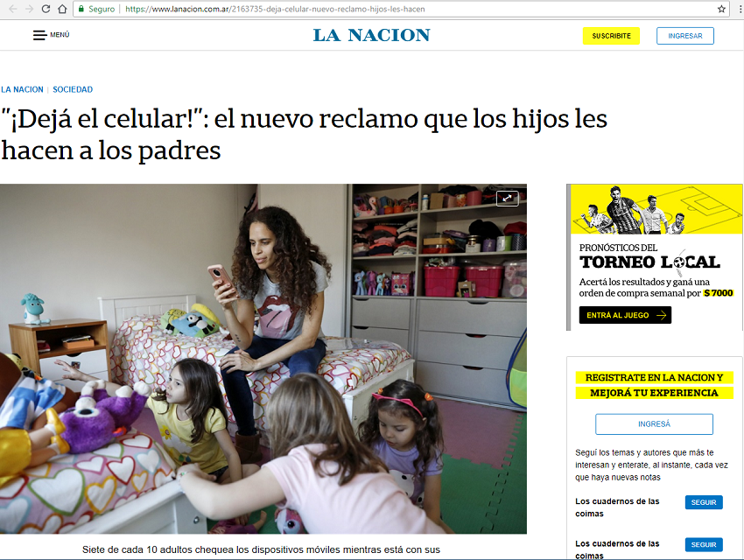This screenshot has width=744, height=560.
Task: Follow first Los cuadernos de las coimas topic
Action: (704, 502)
